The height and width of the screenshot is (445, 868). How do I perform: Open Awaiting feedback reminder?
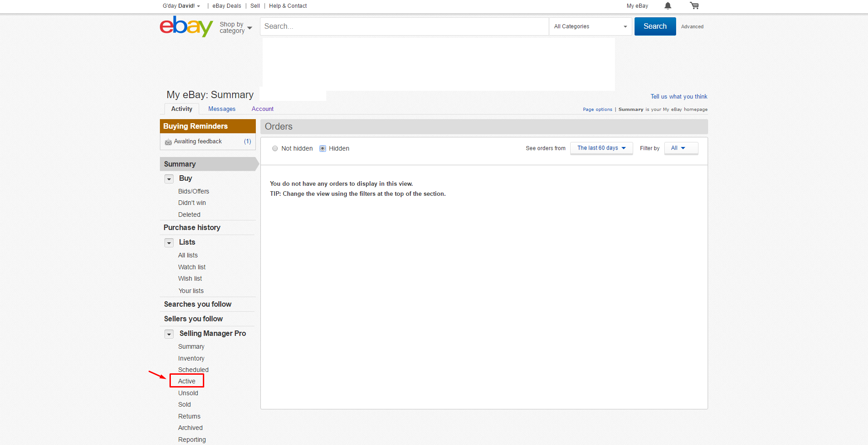tap(198, 141)
